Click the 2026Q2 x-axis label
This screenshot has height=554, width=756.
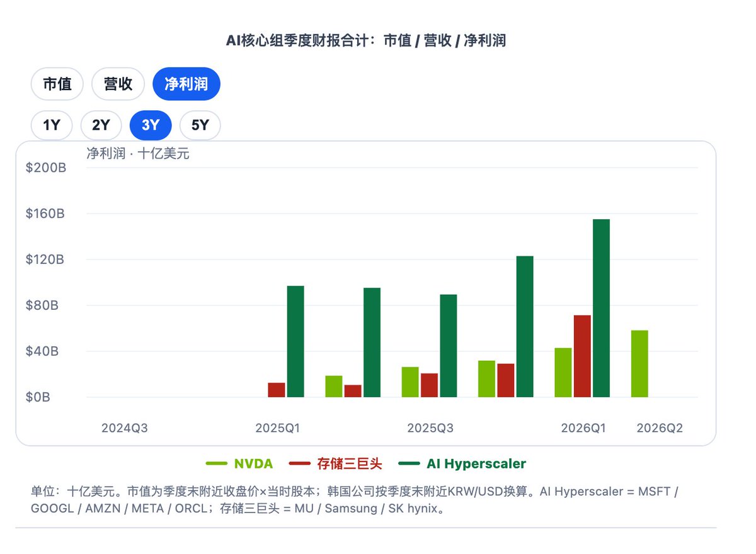tap(660, 428)
